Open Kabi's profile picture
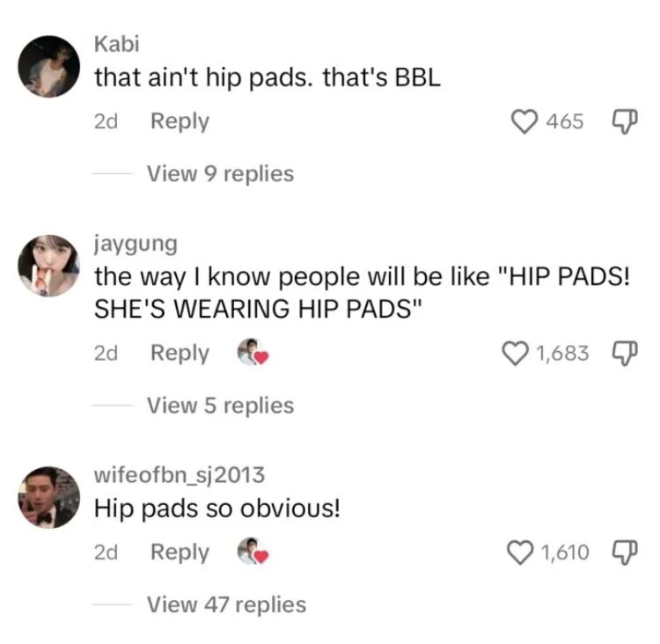Image resolution: width=660 pixels, height=644 pixels. coord(48,67)
